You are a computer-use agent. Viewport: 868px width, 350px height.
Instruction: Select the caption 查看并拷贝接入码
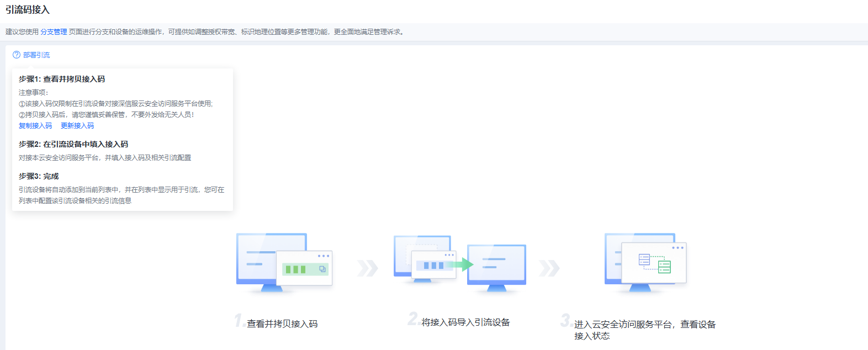point(282,324)
